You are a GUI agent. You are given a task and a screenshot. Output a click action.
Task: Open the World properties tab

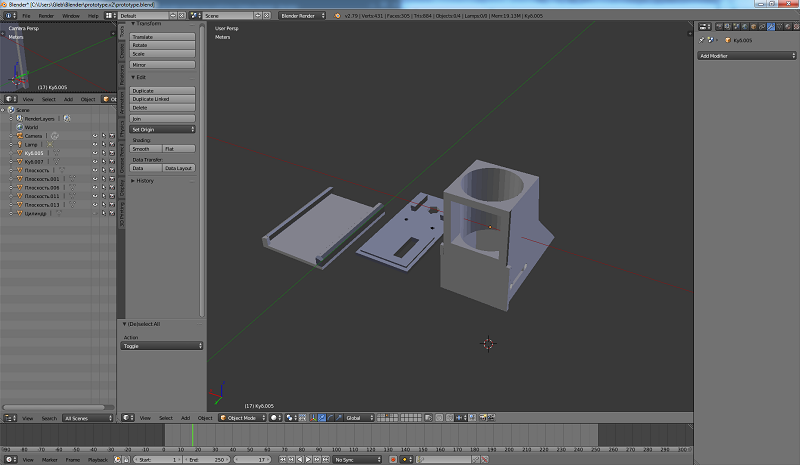coord(745,27)
